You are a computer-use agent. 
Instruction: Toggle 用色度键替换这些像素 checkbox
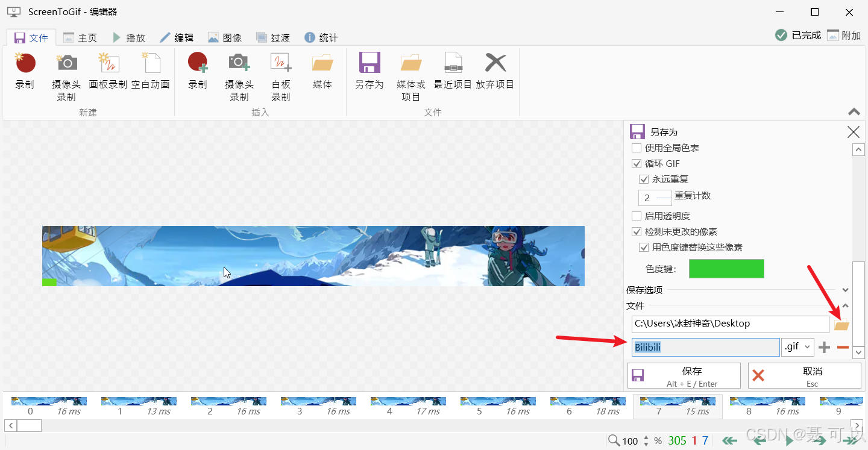click(644, 247)
